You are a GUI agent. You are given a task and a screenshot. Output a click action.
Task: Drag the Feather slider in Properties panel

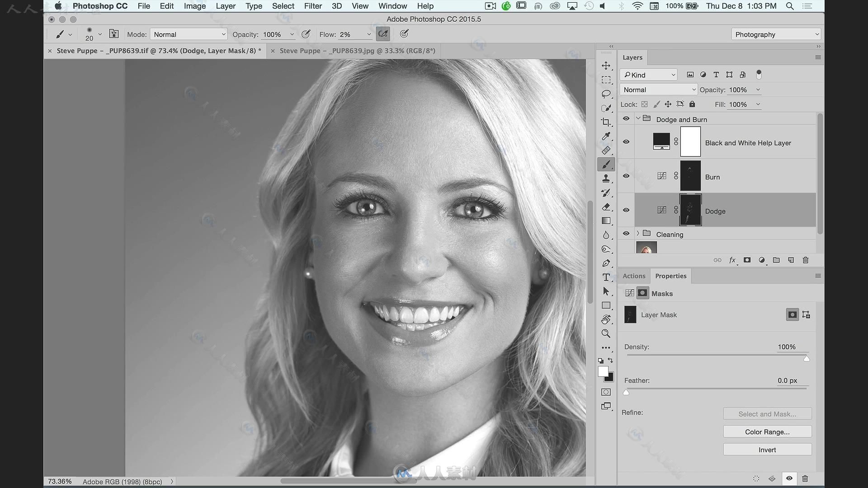point(626,391)
